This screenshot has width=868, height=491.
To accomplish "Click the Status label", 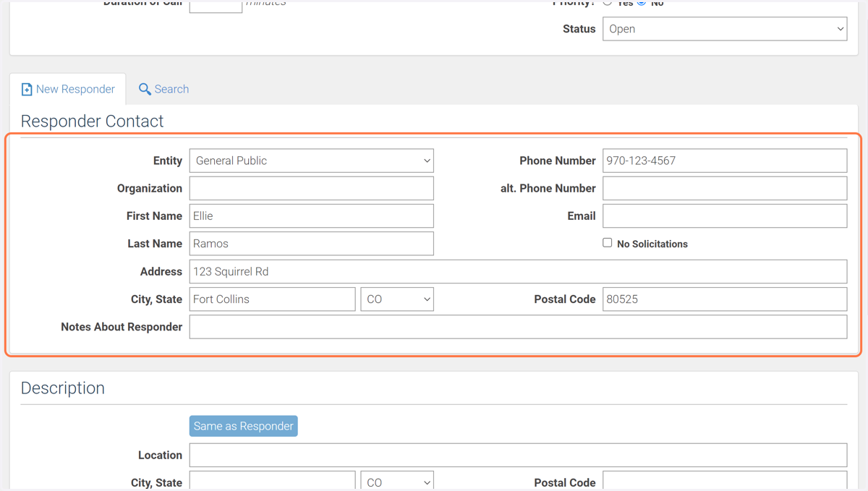I will (579, 29).
